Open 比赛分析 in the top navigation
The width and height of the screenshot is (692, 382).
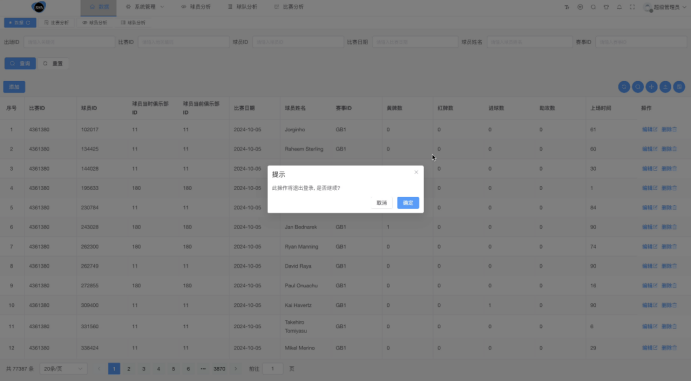click(289, 7)
